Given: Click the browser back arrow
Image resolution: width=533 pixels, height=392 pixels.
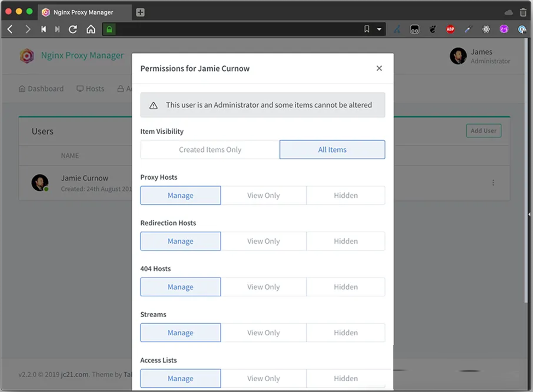Looking at the screenshot, I should tap(10, 29).
